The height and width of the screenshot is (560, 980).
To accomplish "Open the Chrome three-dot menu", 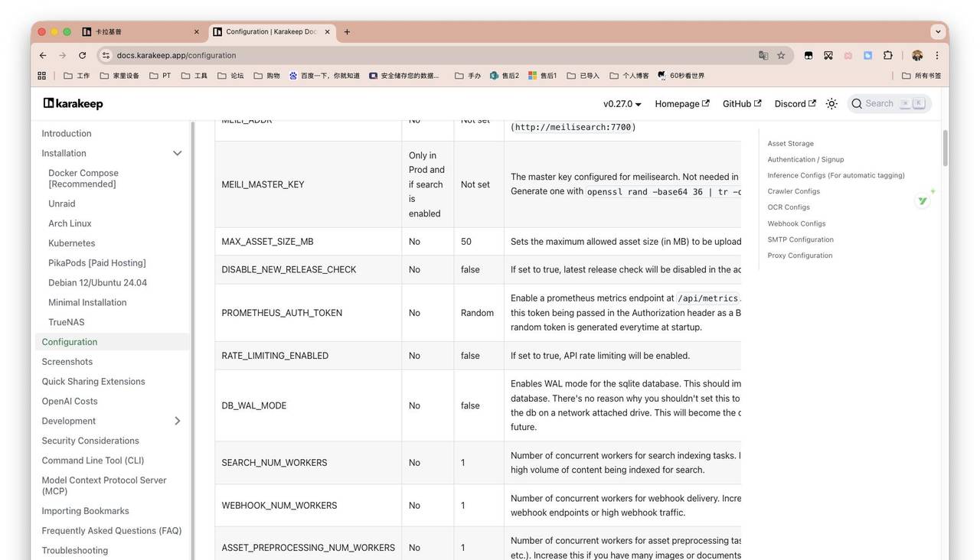I will pos(937,55).
